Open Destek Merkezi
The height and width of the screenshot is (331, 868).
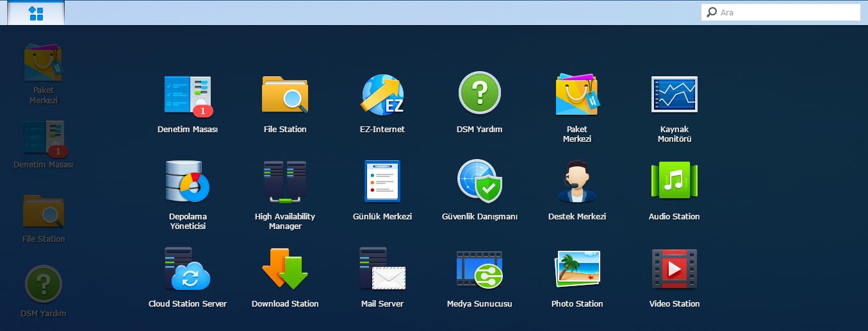click(577, 182)
